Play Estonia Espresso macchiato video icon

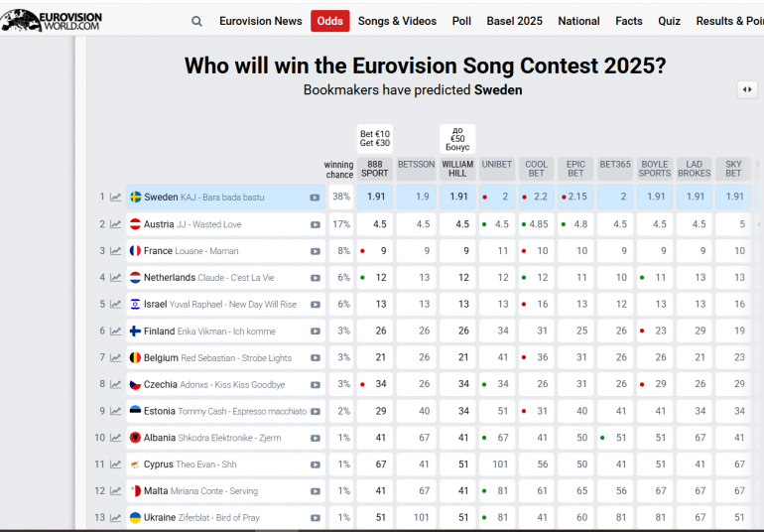pyautogui.click(x=316, y=412)
